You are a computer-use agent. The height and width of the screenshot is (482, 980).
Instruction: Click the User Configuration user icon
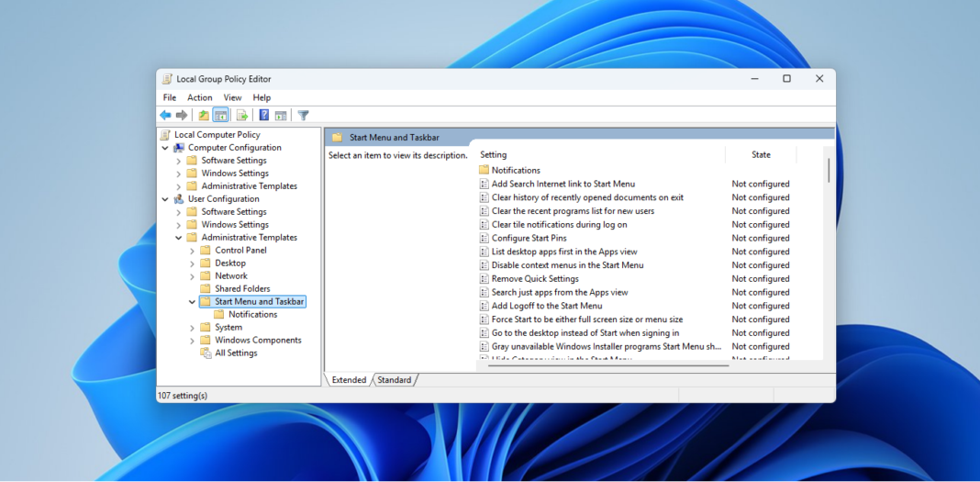pos(179,199)
